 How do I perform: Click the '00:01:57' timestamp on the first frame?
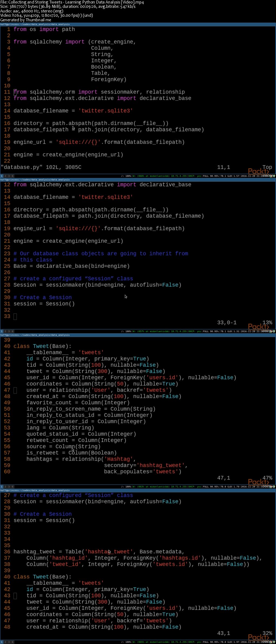[x=269, y=176]
